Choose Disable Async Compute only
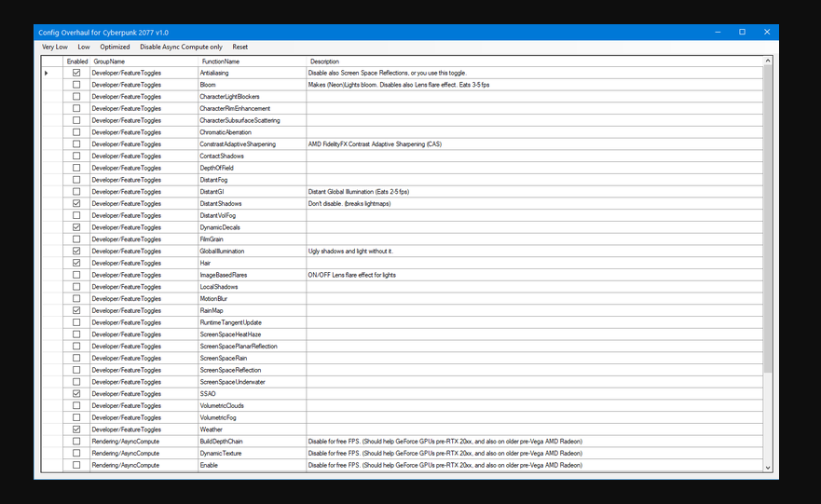 [x=181, y=48]
